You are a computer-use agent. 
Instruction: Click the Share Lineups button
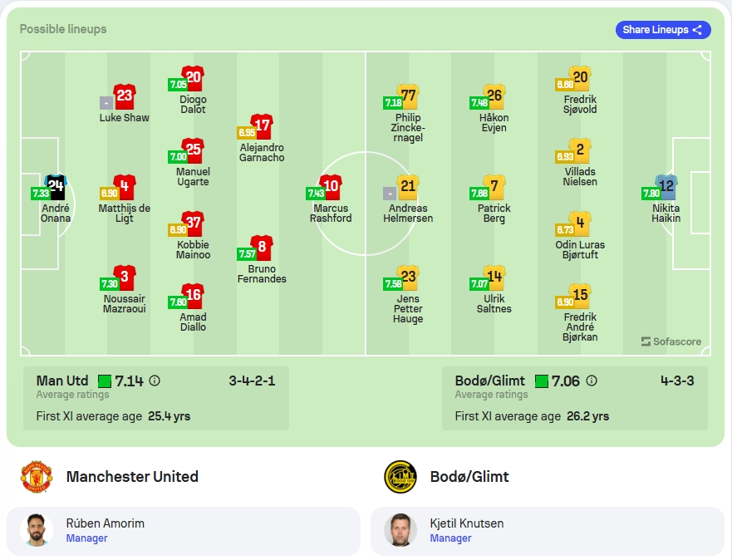pyautogui.click(x=663, y=30)
